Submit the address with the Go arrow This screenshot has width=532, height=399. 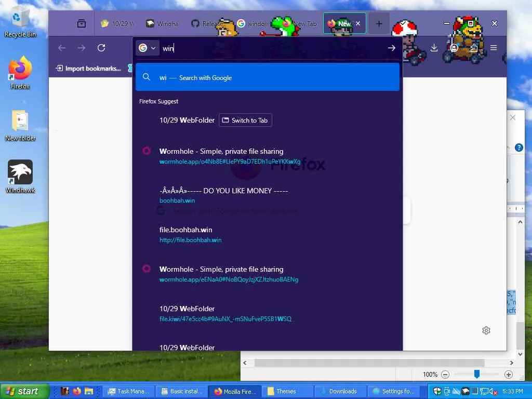[392, 48]
